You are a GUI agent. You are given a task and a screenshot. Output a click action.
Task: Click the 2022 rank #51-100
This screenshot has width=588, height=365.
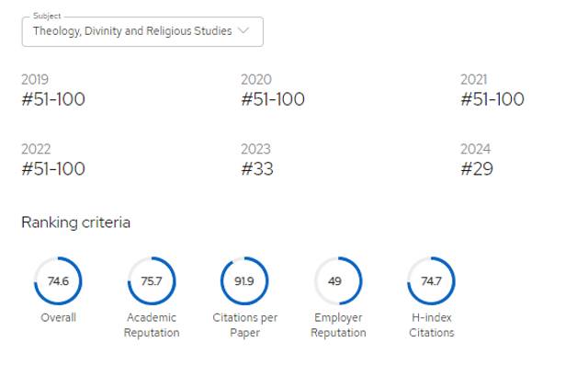pyautogui.click(x=53, y=169)
